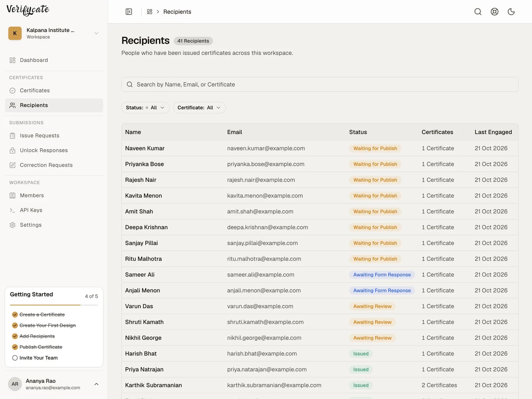Screen dimensions: 532x399
Task: Click Karthik Subramanian's 2 Certificates cell
Action: [x=439, y=385]
